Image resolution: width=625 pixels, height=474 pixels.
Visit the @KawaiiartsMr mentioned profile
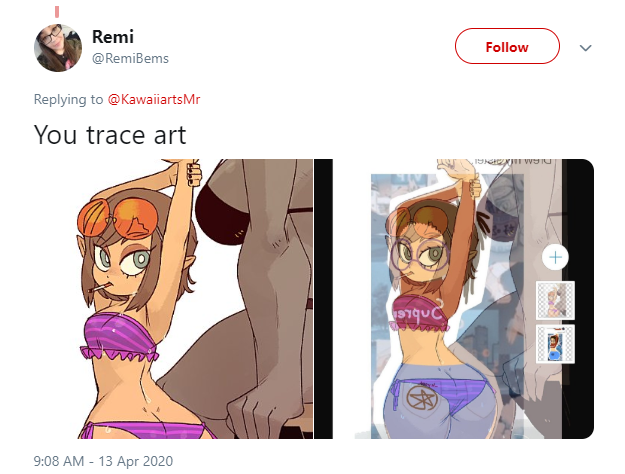click(154, 99)
